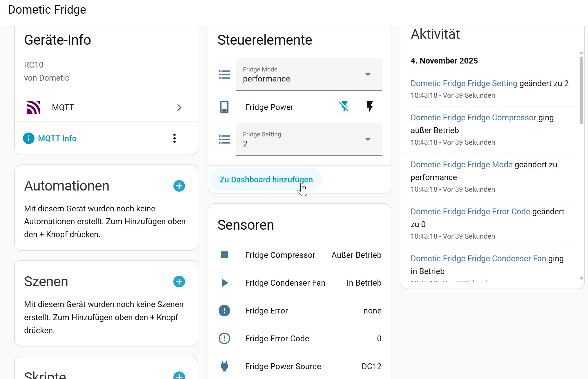Viewport: 588px width, 379px height.
Task: Open Dometic Fridge Fridge Compressor activity link
Action: [x=473, y=118]
